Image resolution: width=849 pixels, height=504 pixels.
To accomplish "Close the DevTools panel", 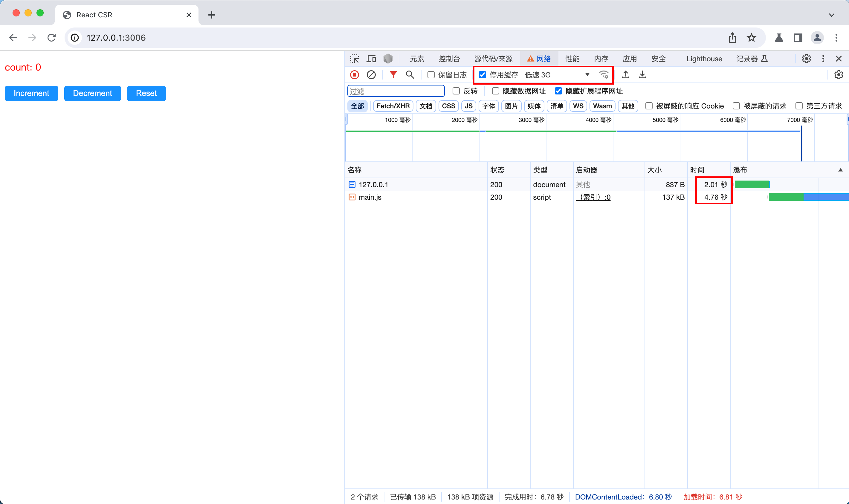I will tap(839, 59).
